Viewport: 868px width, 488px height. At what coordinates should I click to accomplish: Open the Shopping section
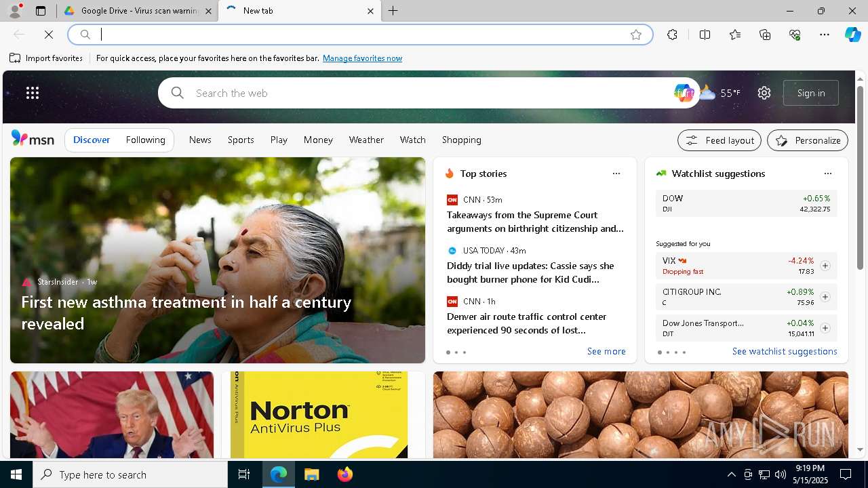[x=461, y=140]
